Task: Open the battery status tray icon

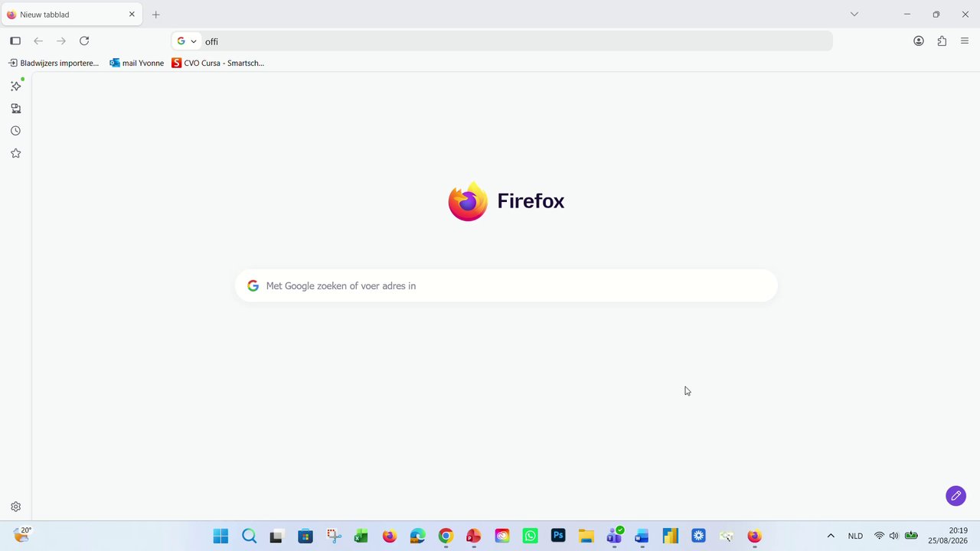Action: [x=911, y=536]
